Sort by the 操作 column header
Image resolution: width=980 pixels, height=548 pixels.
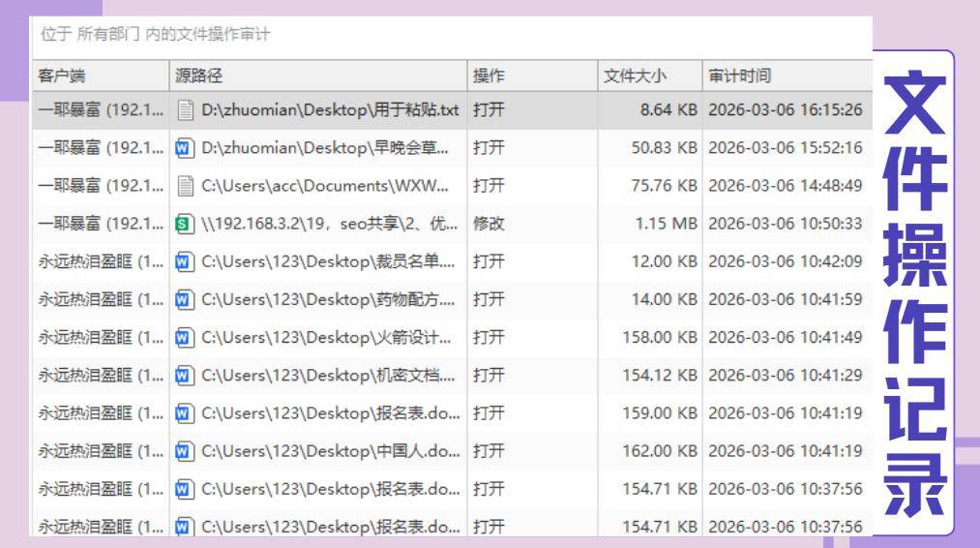pos(488,76)
